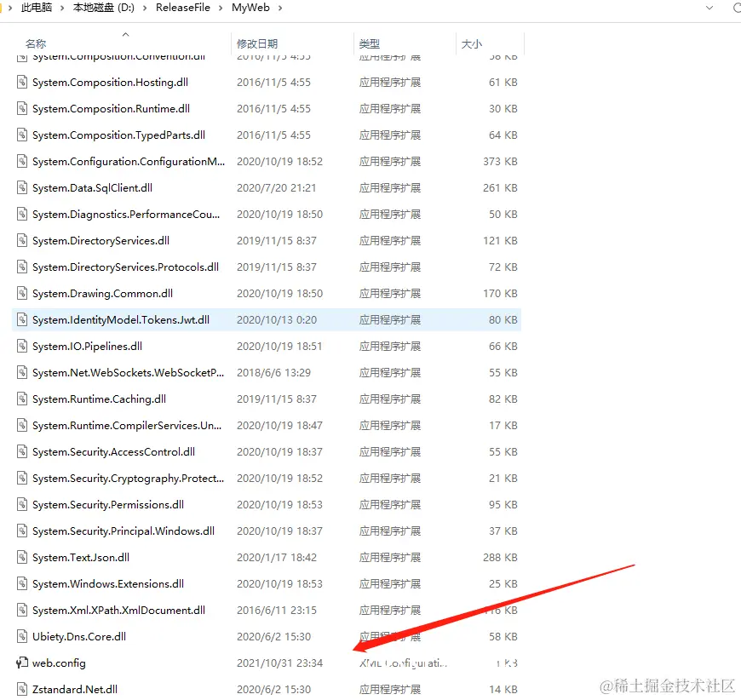Click the System.Composition.Runtime.dll file icon

click(x=22, y=109)
